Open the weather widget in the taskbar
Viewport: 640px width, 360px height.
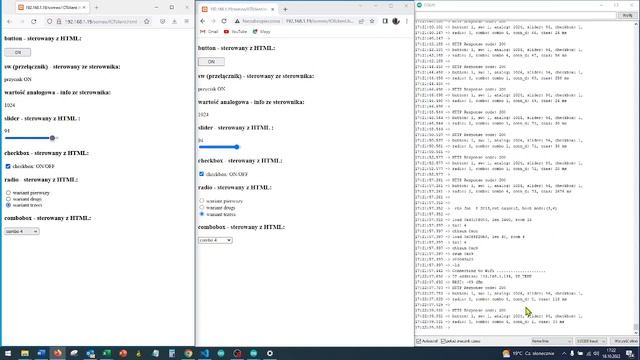[528, 353]
